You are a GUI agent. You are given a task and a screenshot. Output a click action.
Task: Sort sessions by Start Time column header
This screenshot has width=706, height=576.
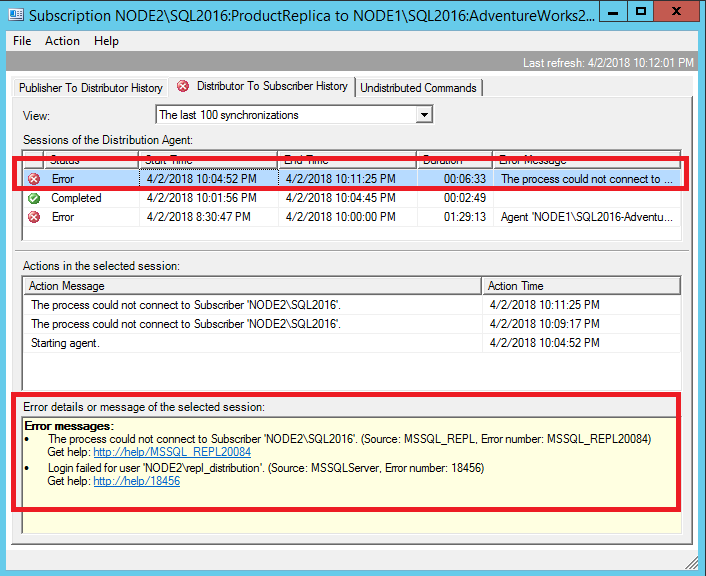pos(208,160)
